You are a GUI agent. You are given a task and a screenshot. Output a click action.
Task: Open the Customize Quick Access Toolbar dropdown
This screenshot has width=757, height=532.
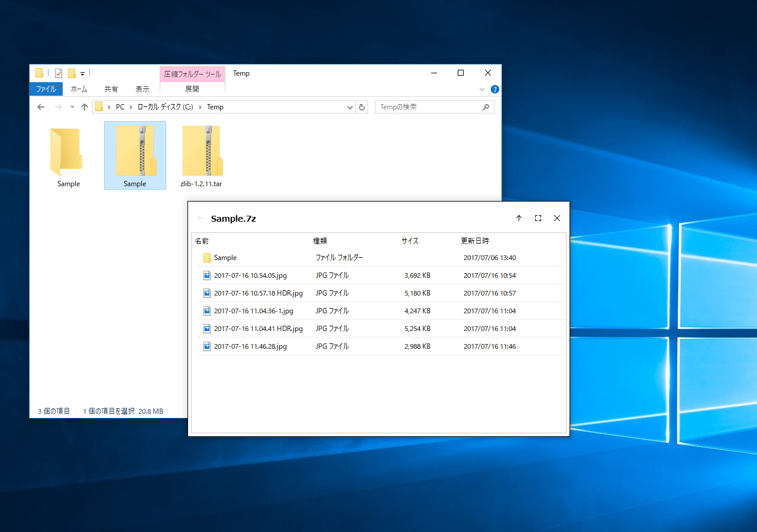click(x=82, y=74)
